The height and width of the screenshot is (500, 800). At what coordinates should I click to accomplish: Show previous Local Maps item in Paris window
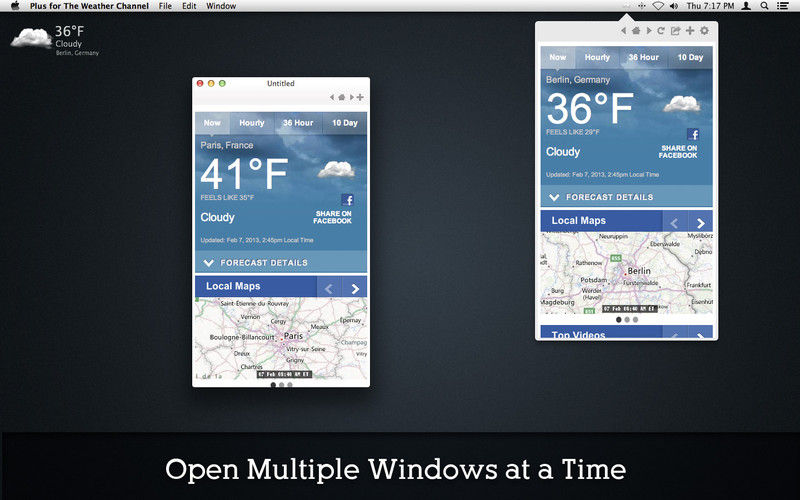click(329, 288)
